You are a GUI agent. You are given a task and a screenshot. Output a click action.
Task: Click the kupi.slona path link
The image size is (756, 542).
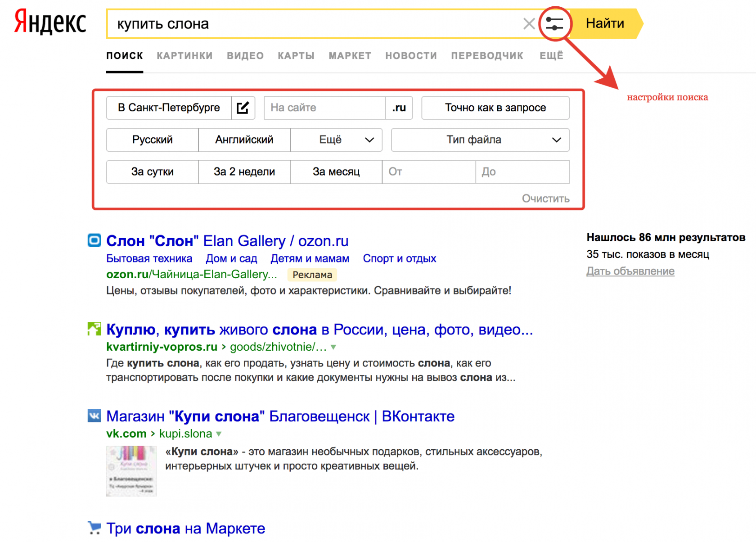186,434
